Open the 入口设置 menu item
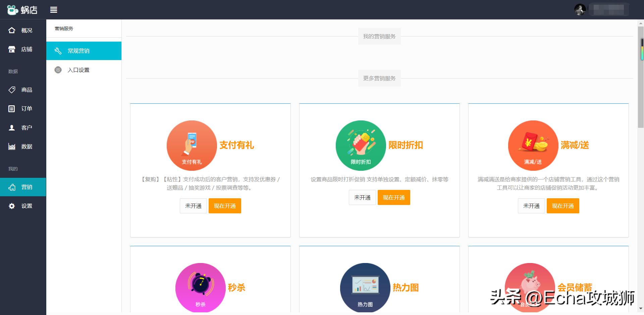The height and width of the screenshot is (315, 644). click(x=84, y=70)
